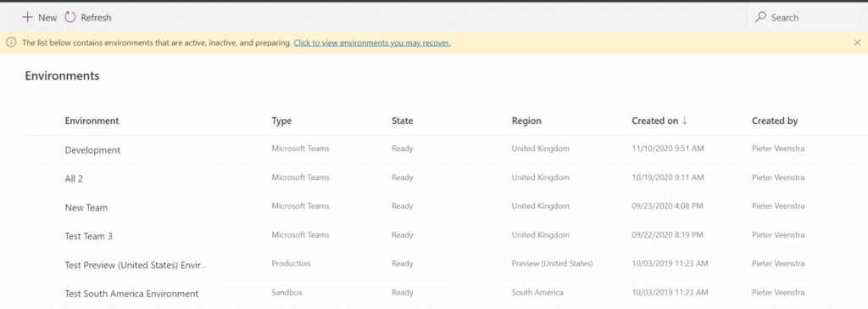Sort by the Created by column header
The height and width of the screenshot is (309, 868).
[x=775, y=121]
